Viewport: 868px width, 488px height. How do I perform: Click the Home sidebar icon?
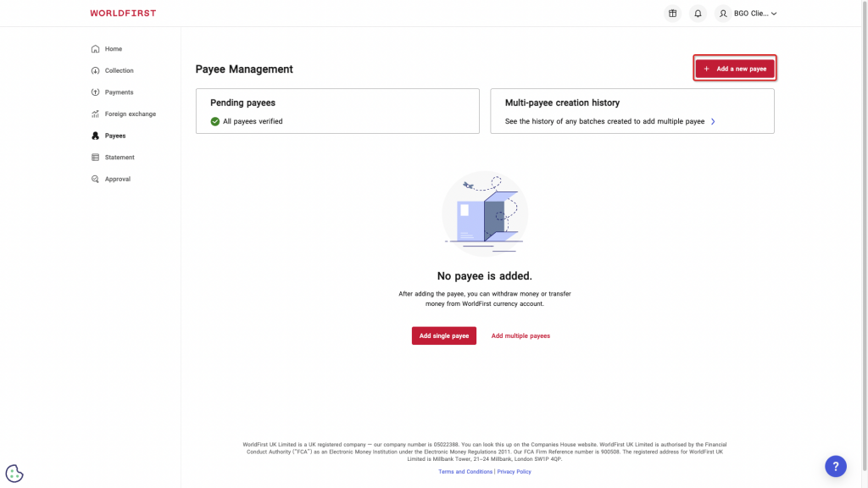[x=96, y=49]
